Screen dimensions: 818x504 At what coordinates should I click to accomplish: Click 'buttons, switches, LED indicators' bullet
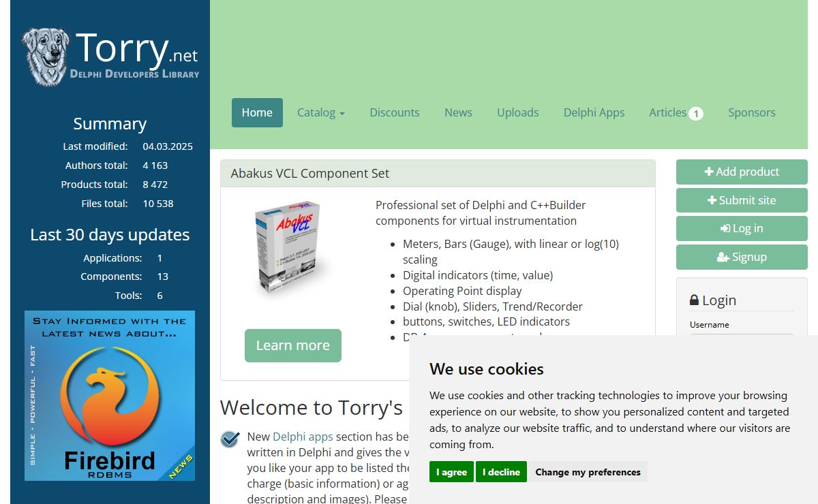tap(486, 321)
